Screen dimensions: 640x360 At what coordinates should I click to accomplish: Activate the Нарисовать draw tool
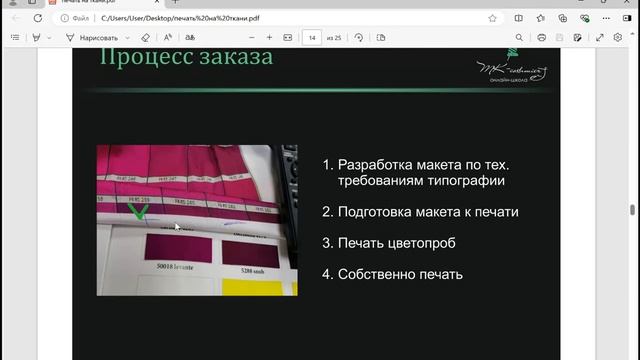pos(92,38)
